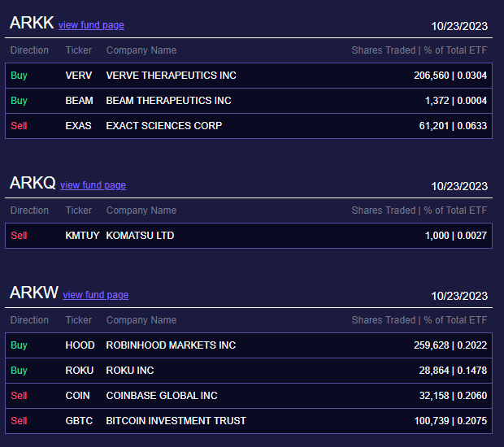Viewport: 504px width, 447px height.
Task: Open the ARKK view fund page link
Action: click(91, 25)
